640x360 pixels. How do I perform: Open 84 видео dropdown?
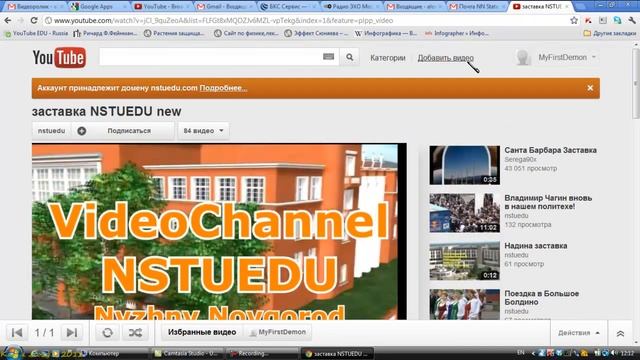click(x=203, y=131)
